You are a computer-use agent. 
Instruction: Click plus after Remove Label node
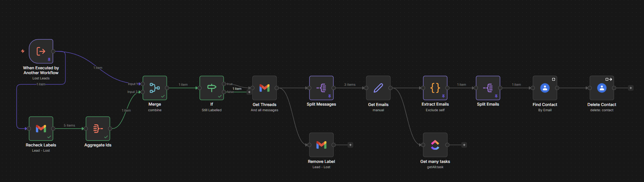(x=350, y=145)
